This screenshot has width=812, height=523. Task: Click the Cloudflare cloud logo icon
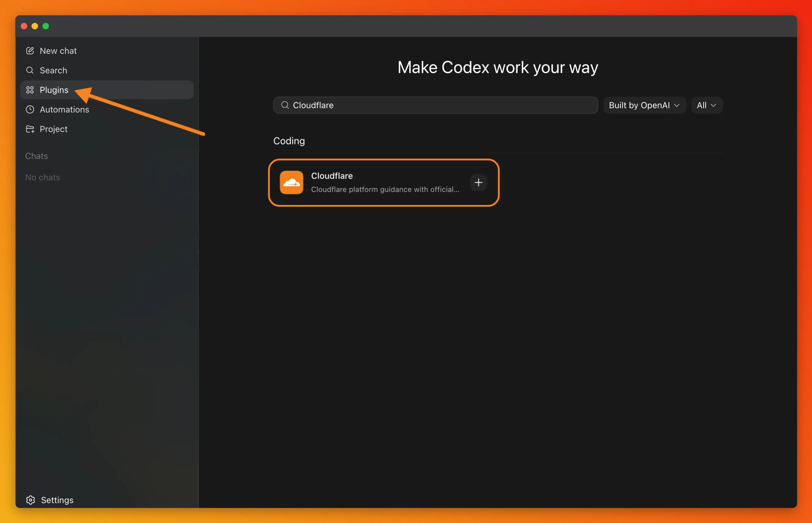[291, 182]
